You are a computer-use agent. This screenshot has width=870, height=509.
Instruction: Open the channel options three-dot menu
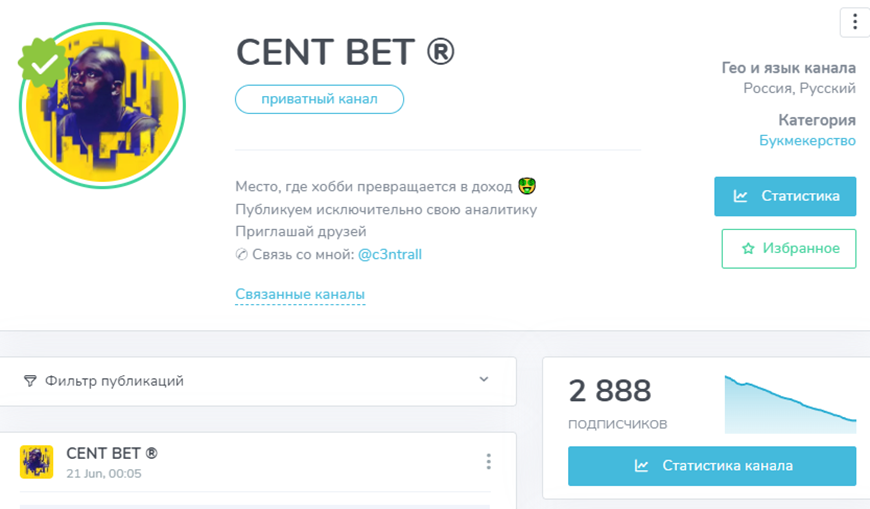[854, 21]
